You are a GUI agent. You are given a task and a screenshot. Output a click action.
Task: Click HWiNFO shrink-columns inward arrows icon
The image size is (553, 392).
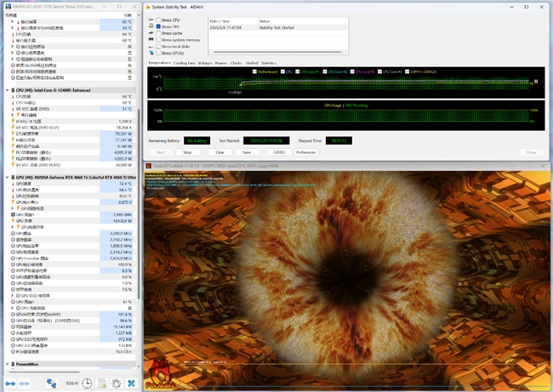pos(24,383)
